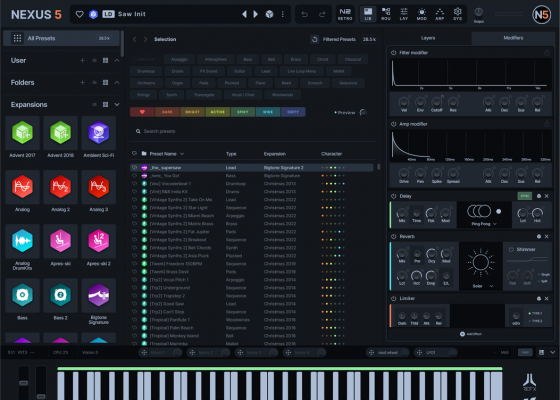560x400 pixels.
Task: Switch Expansions to list view
Action: [94, 105]
